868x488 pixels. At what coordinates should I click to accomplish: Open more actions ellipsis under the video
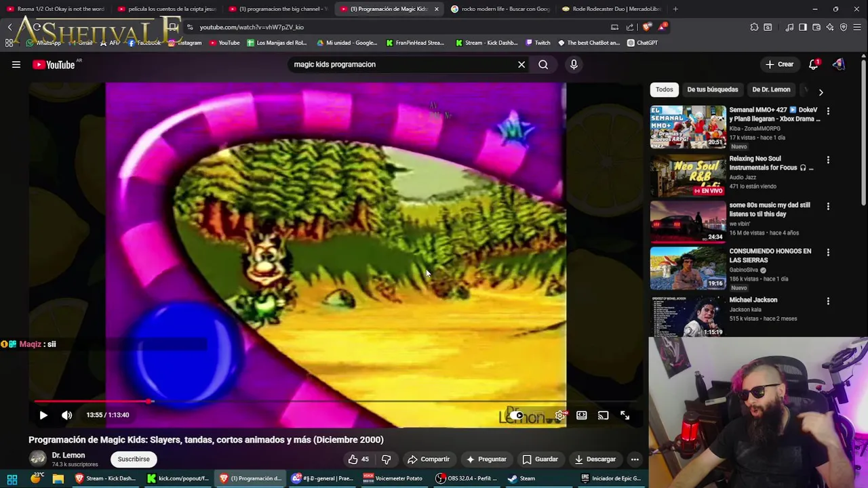click(x=635, y=459)
